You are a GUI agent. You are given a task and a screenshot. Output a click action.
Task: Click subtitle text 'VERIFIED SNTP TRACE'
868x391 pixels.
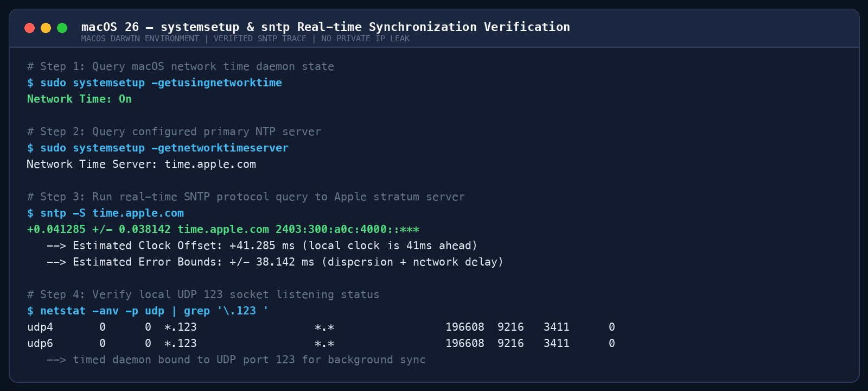coord(260,39)
